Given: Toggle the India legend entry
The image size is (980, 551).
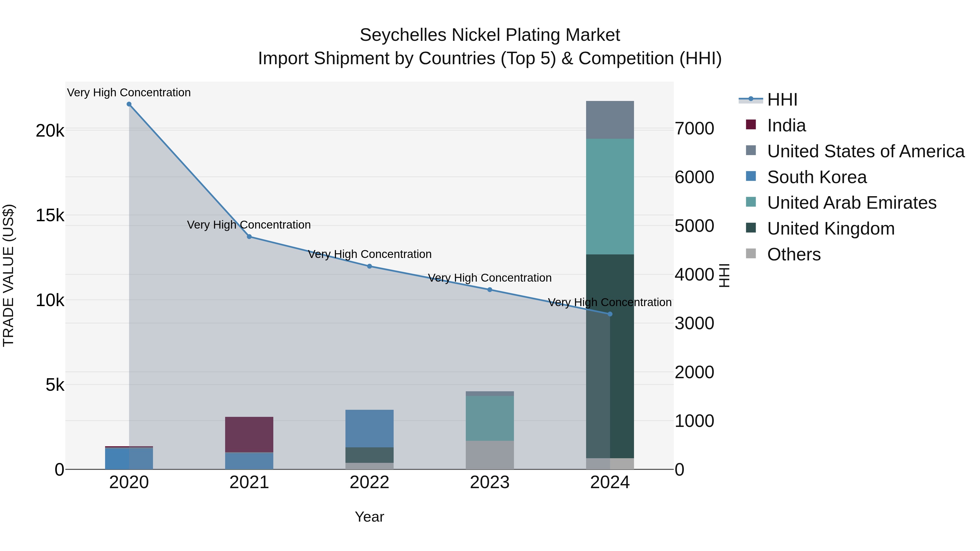Looking at the screenshot, I should (x=776, y=125).
